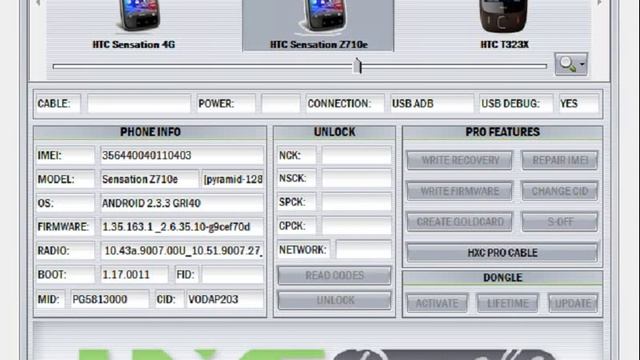Image resolution: width=640 pixels, height=360 pixels.
Task: Click the UNLOCK button
Action: point(334,300)
